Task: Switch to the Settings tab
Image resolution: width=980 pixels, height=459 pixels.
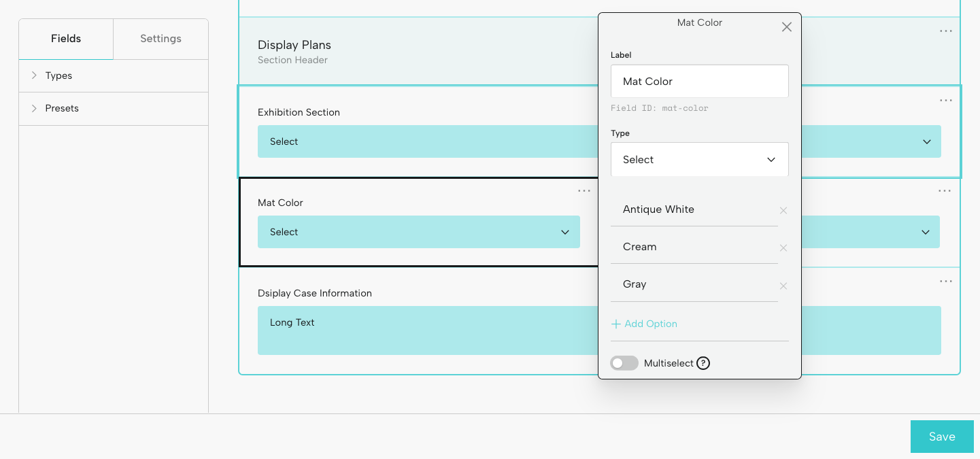Action: coord(160,39)
